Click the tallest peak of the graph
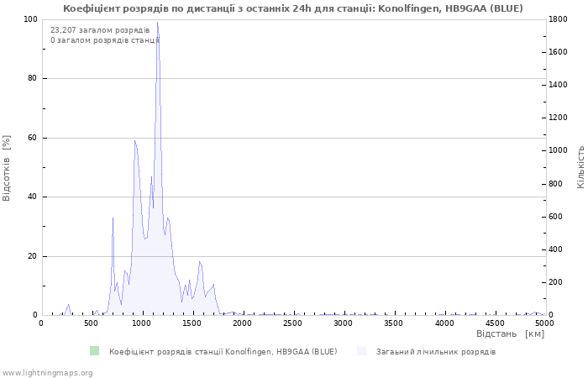Screen dimensions: 588x378 pyautogui.click(x=157, y=24)
